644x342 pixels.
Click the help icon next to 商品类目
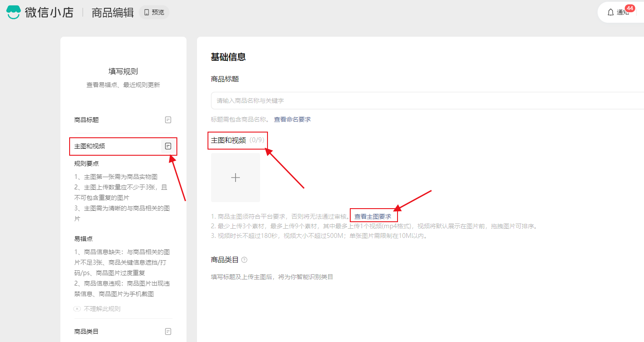(244, 260)
